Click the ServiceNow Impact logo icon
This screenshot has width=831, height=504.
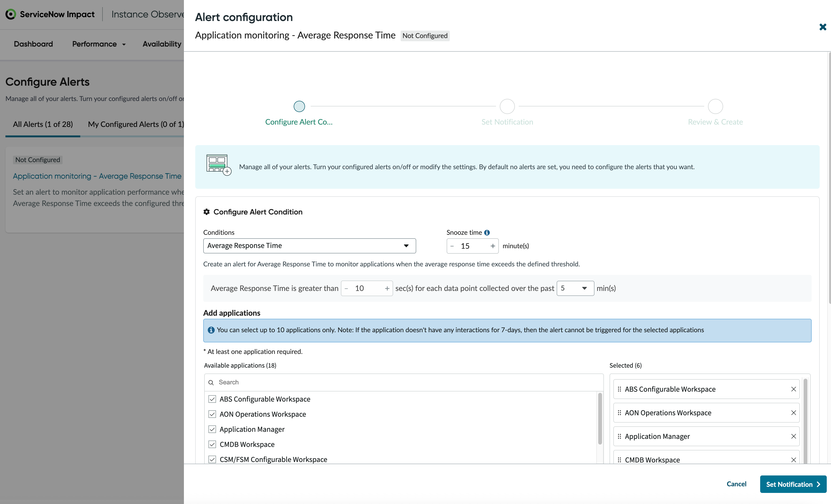(x=11, y=14)
